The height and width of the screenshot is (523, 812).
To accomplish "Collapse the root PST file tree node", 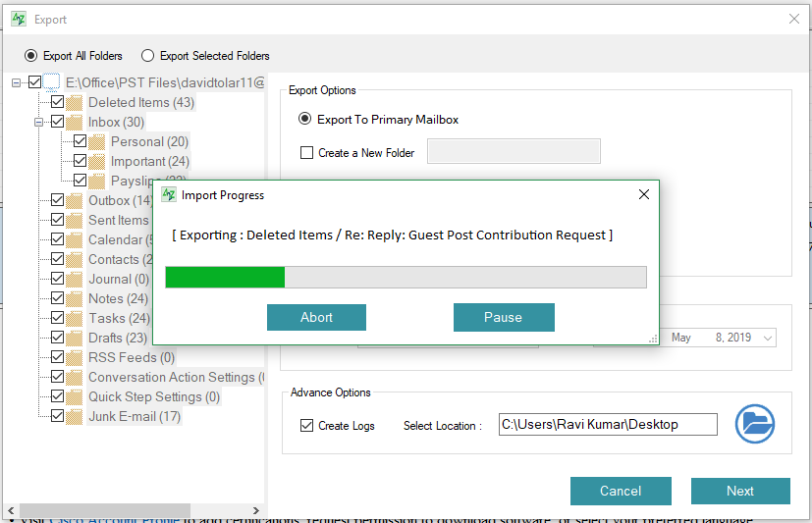I will tap(17, 82).
